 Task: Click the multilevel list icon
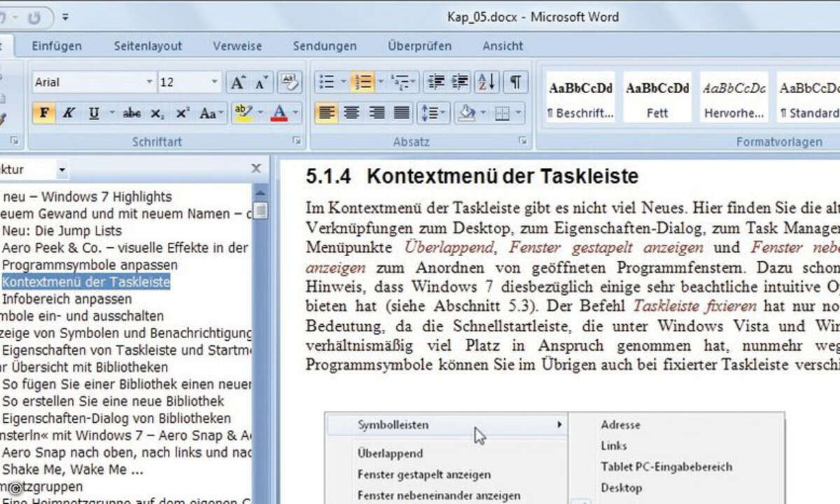click(x=400, y=82)
